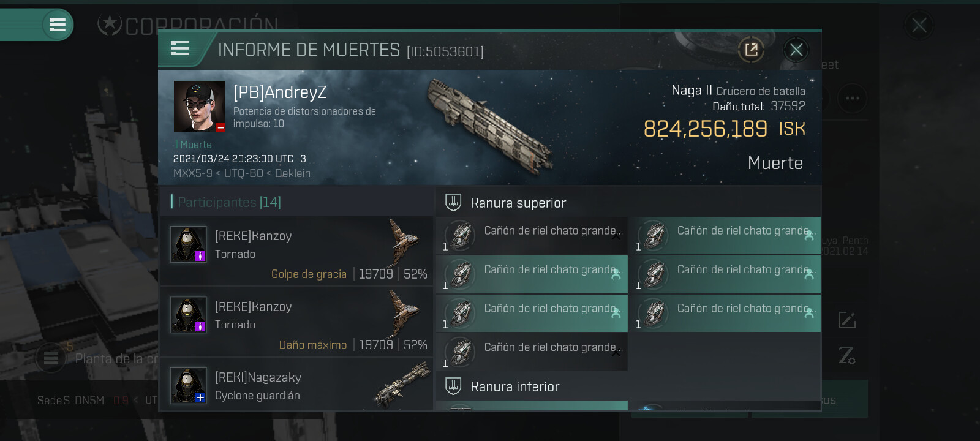Open the Participantes [14] list header
Image resolution: width=980 pixels, height=441 pixels.
229,202
